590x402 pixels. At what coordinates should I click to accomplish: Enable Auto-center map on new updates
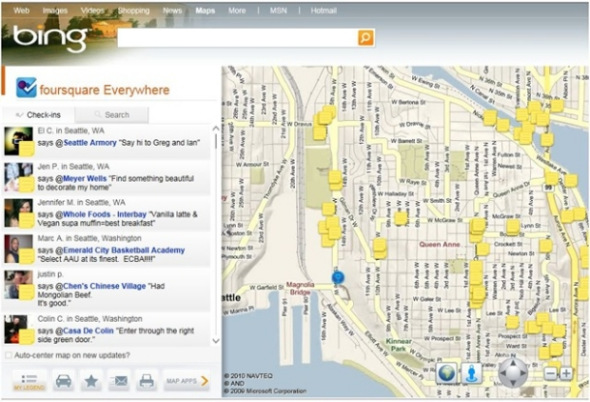[x=8, y=355]
